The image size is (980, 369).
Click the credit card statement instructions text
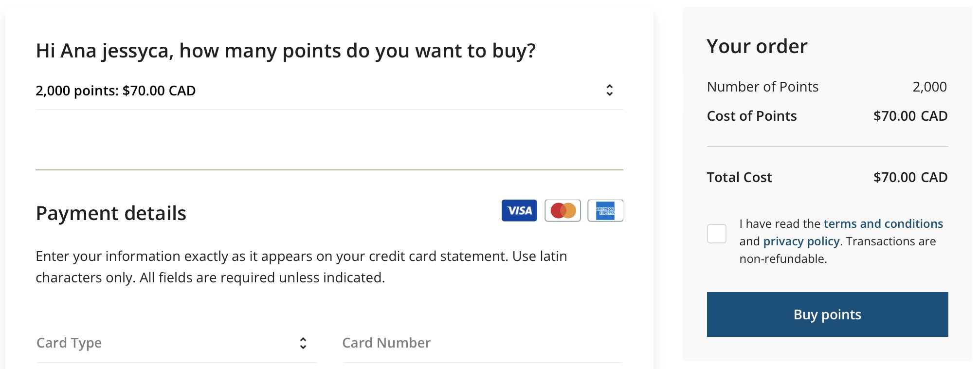tap(301, 267)
